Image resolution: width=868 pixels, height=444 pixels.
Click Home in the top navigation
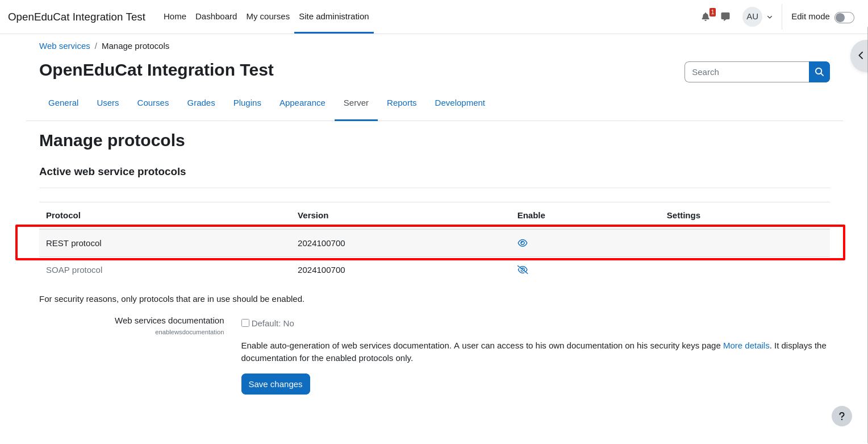175,16
